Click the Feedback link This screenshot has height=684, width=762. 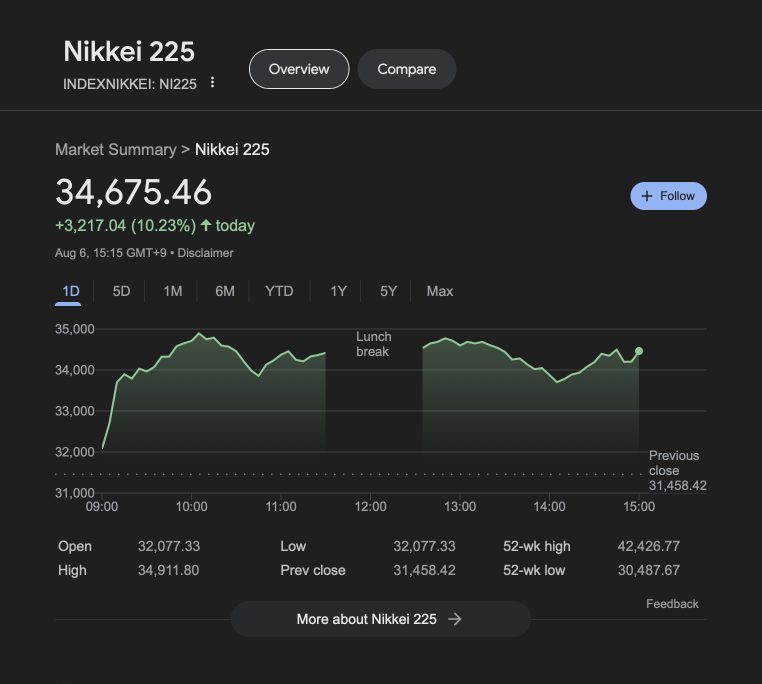click(x=672, y=604)
